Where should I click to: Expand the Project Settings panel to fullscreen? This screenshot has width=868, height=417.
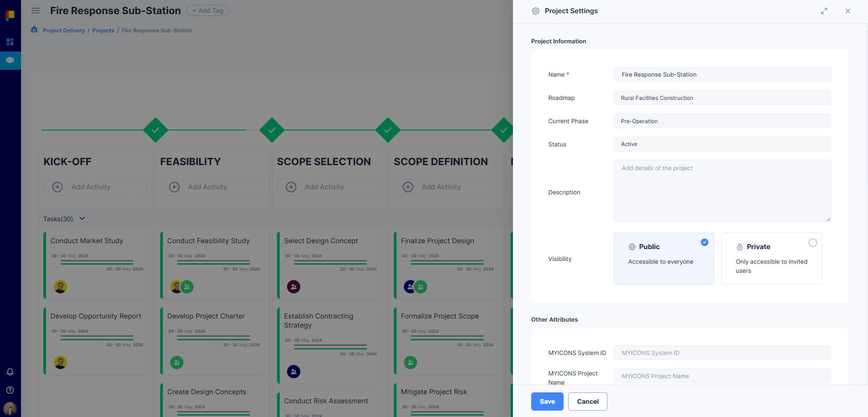point(824,11)
